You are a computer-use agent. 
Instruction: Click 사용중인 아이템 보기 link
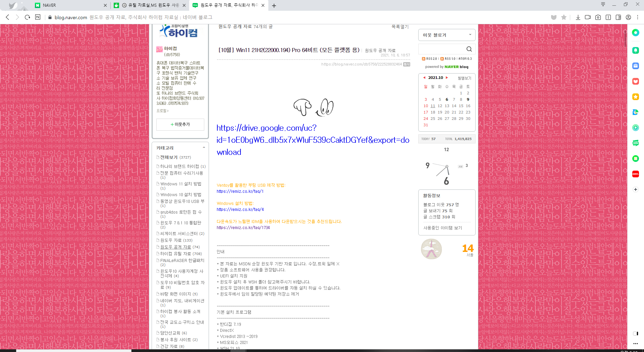(x=443, y=228)
